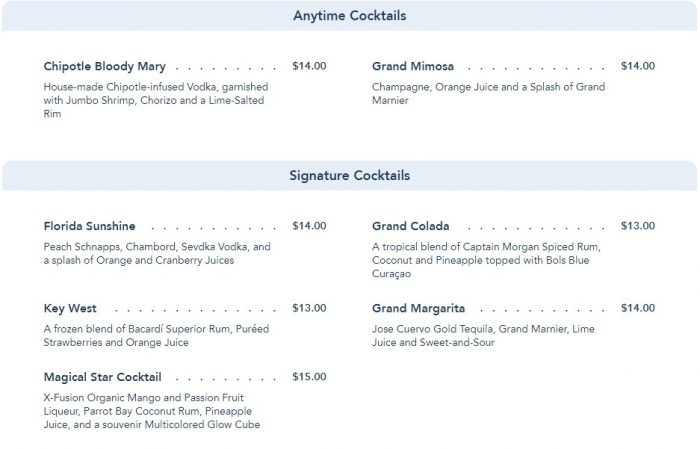Image resolution: width=700 pixels, height=449 pixels.
Task: Click the Magical Star Cocktail $15.00 price
Action: pos(309,377)
